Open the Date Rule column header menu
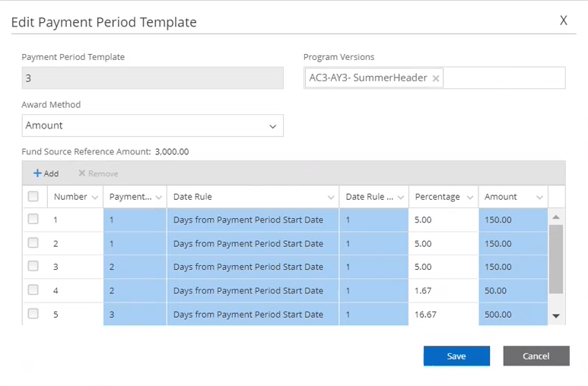This screenshot has height=386, width=588. point(331,198)
